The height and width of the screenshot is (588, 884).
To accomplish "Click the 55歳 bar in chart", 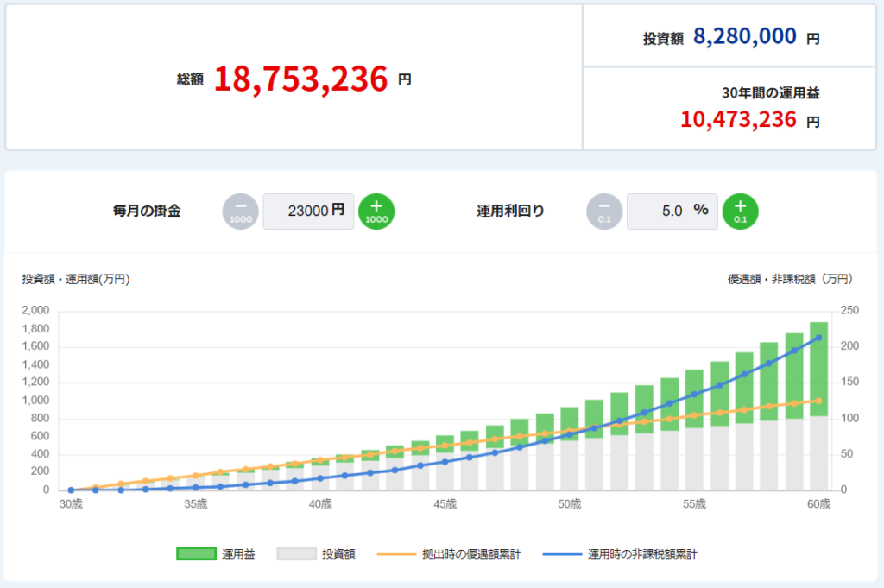I will click(694, 430).
